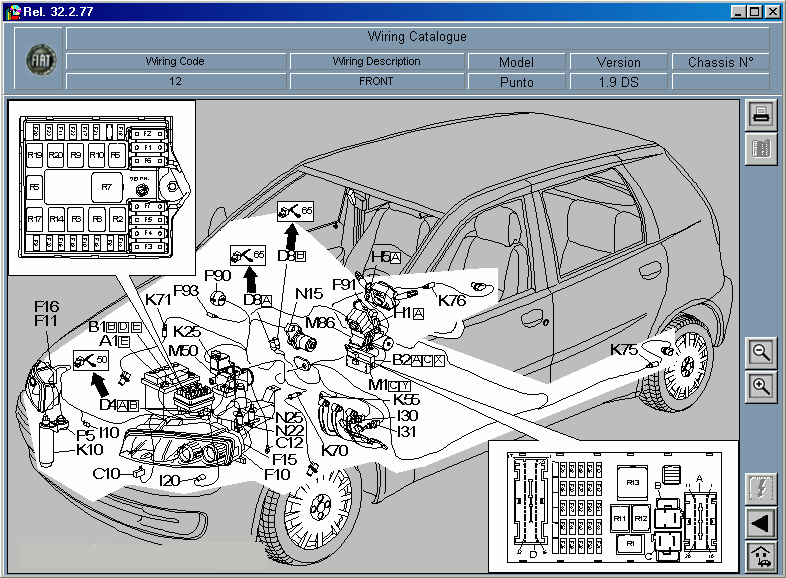Click the empty Chassis N° field
The width and height of the screenshot is (786, 578).
[x=720, y=82]
